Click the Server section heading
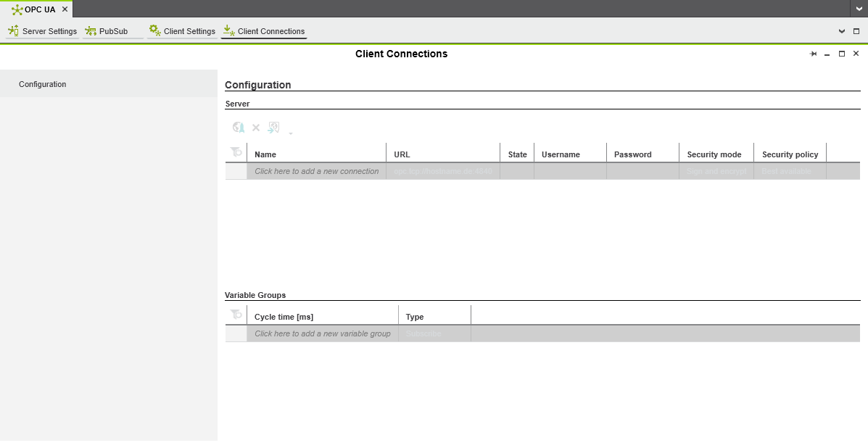The image size is (868, 448). pyautogui.click(x=237, y=104)
